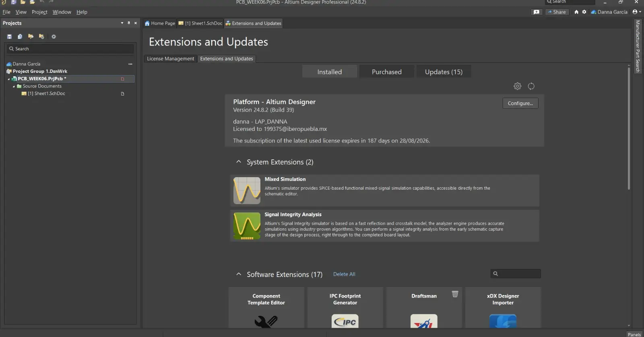Click the Compile/copy documents icon in Projects toolbar
Viewport: 644px width, 337px height.
(20, 37)
